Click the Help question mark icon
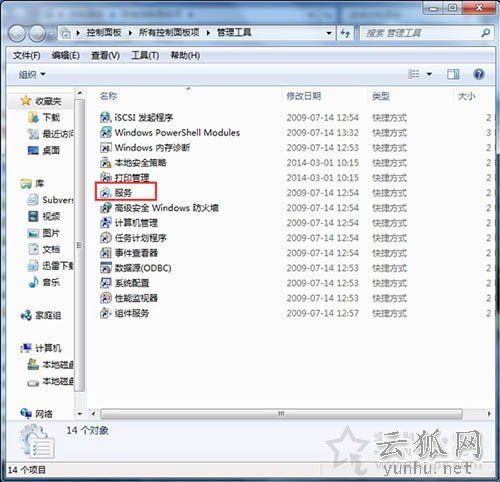This screenshot has height=482, width=500. 479,74
